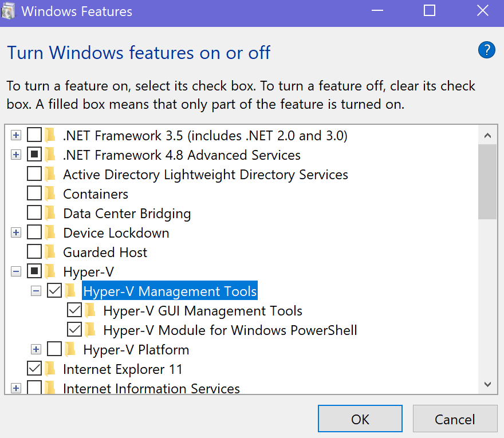Click the Guarded Host folder icon
The image size is (504, 438).
coord(49,252)
